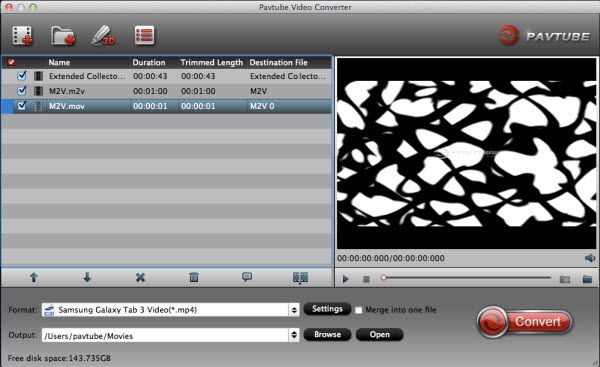This screenshot has width=600, height=367.
Task: Click the video preview area
Action: pyautogui.click(x=466, y=153)
